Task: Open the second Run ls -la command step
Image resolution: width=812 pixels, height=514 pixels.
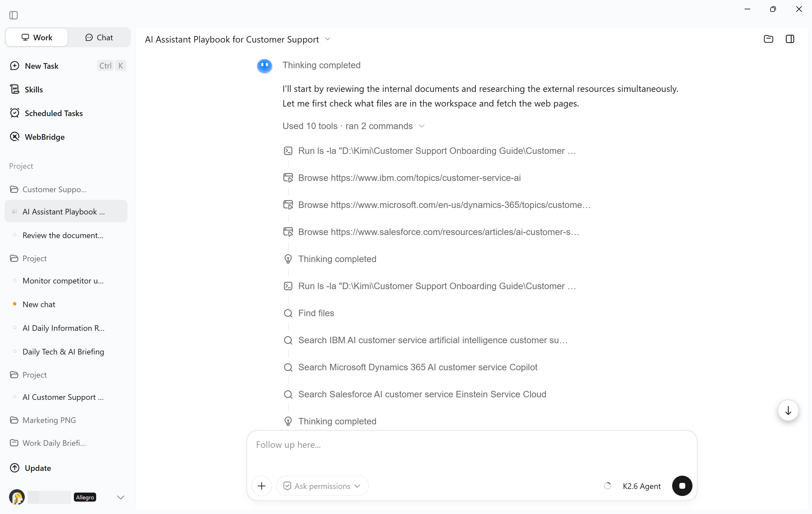Action: click(x=430, y=286)
